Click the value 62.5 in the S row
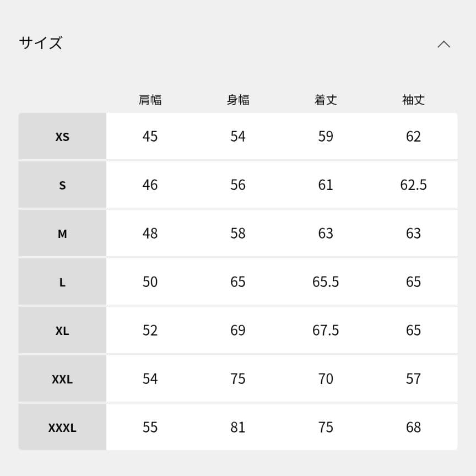This screenshot has width=476, height=476. click(413, 185)
